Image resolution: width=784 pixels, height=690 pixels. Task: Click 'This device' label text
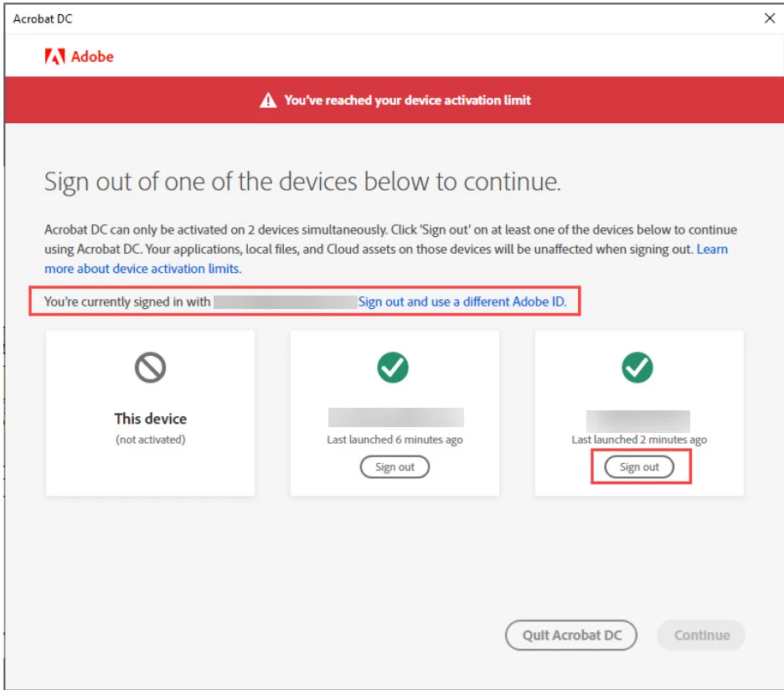[151, 419]
